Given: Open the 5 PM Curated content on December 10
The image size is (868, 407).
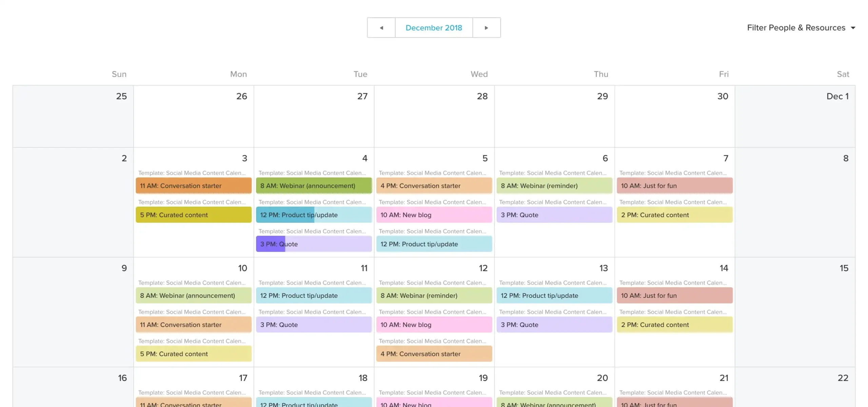Looking at the screenshot, I should click(x=193, y=354).
